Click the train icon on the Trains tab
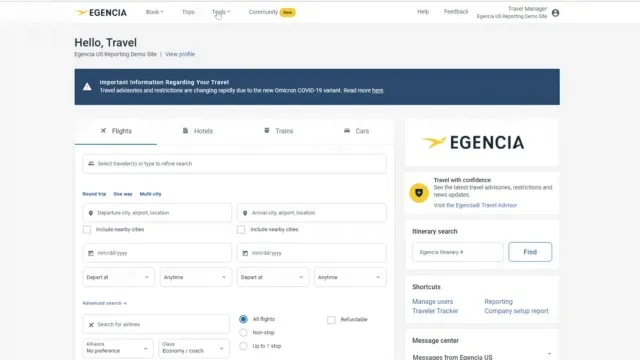 (267, 131)
